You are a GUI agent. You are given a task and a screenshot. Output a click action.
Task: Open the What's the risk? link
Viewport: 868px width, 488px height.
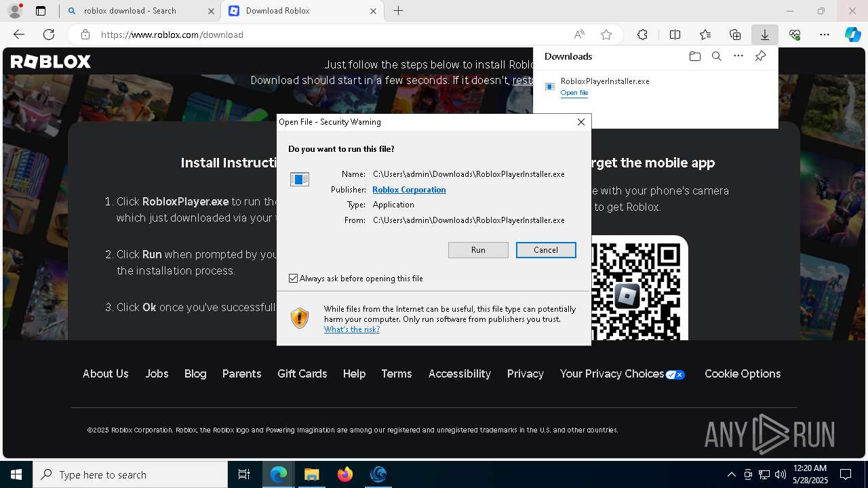click(352, 329)
